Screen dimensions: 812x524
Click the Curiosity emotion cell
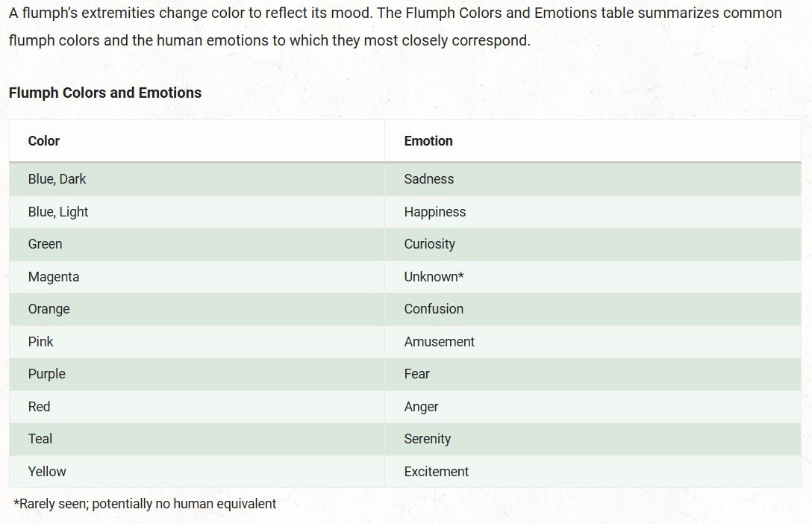(x=593, y=244)
